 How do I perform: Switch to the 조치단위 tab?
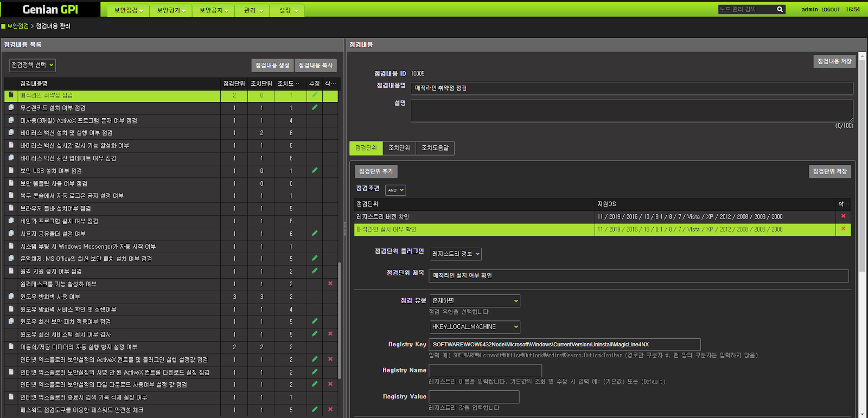point(399,148)
